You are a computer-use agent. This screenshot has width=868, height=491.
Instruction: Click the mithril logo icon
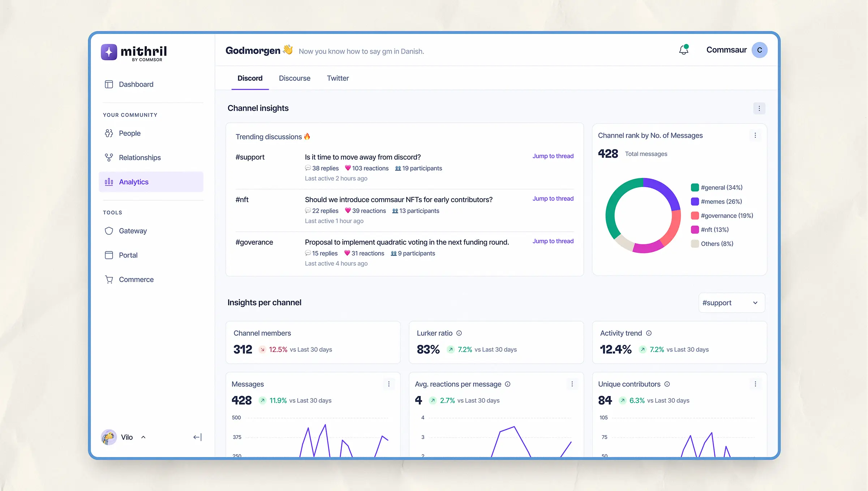109,52
